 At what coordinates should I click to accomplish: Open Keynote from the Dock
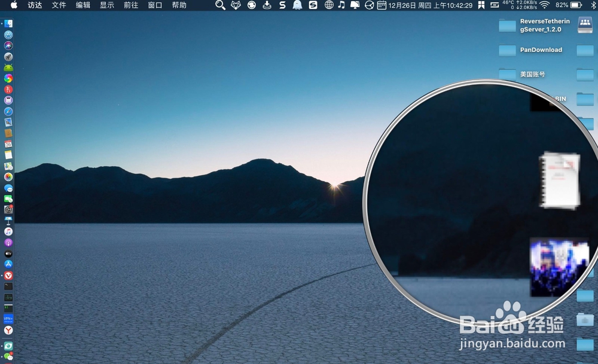(x=8, y=221)
